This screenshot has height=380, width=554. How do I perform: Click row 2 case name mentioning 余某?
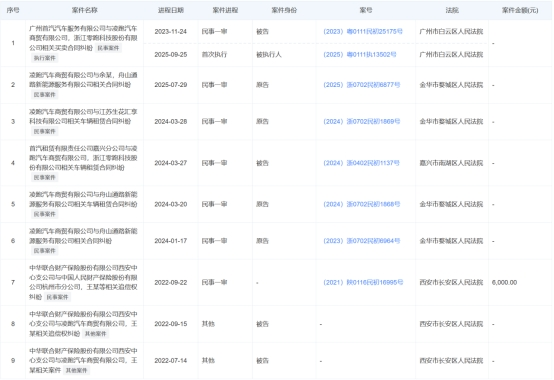pos(83,80)
